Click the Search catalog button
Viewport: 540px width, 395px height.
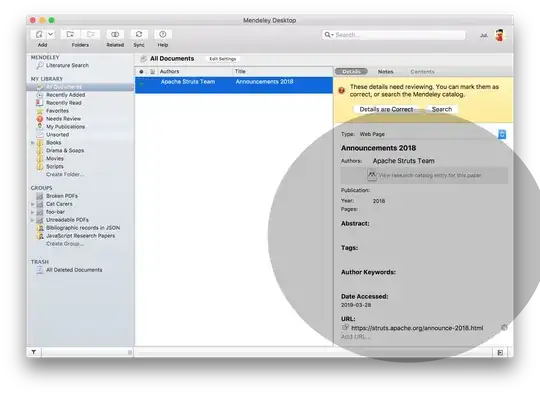point(442,110)
